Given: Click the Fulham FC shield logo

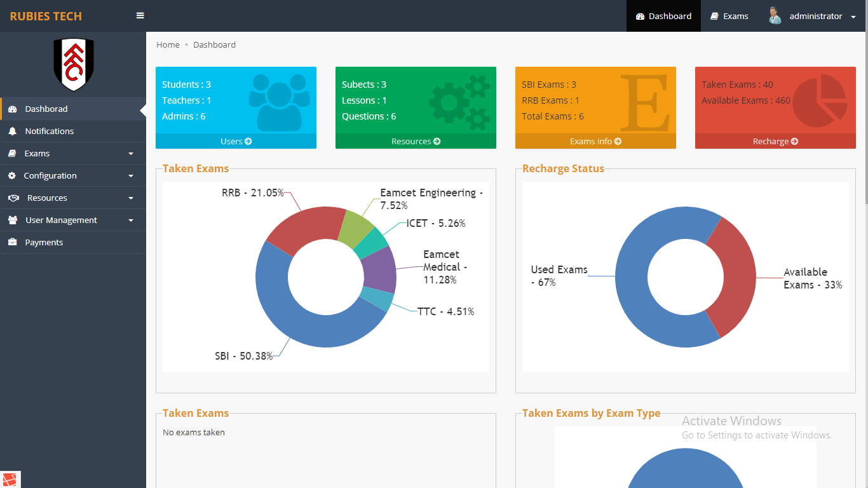Looking at the screenshot, I should tap(73, 64).
